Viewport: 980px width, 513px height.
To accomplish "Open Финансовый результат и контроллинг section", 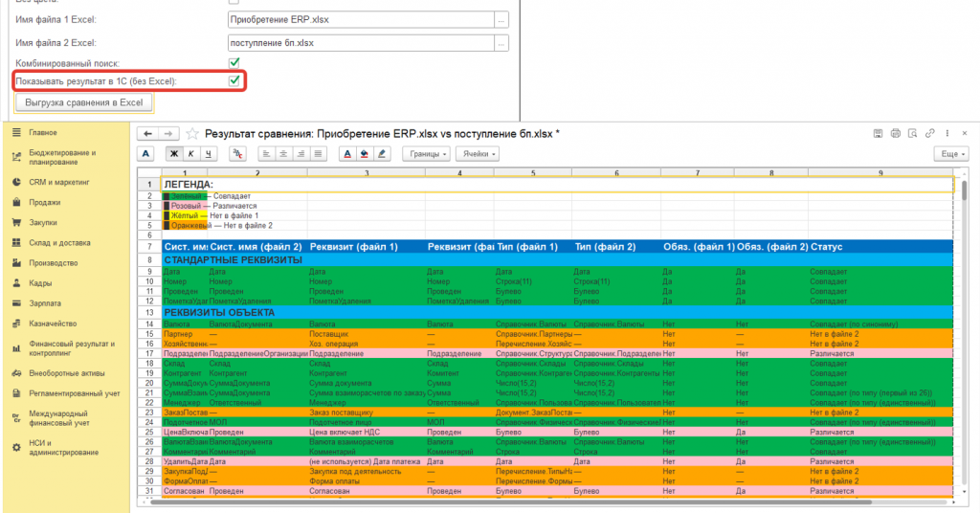I will tap(72, 348).
